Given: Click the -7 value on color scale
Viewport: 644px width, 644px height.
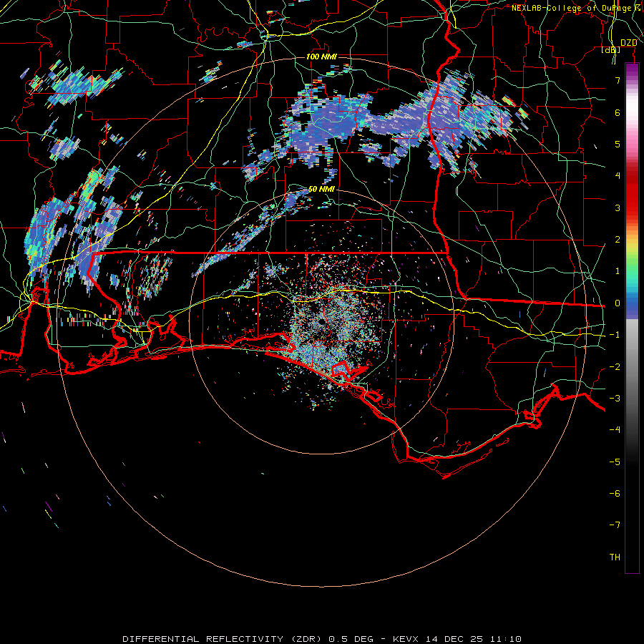Looking at the screenshot, I should tap(615, 525).
